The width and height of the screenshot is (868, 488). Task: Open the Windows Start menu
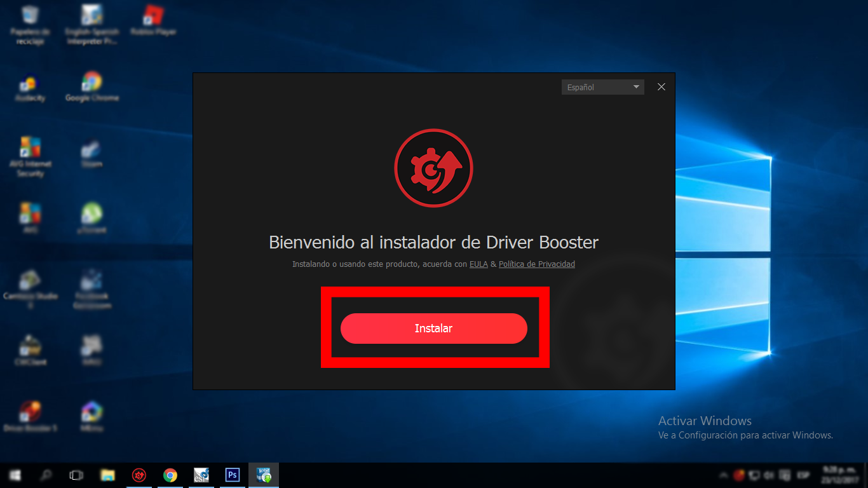(15, 475)
